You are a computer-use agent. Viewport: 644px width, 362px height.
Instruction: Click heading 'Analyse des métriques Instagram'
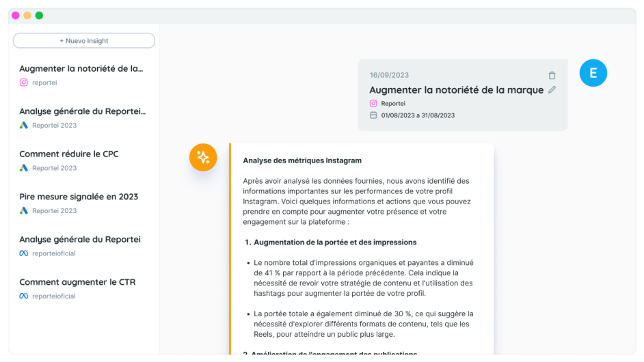302,161
